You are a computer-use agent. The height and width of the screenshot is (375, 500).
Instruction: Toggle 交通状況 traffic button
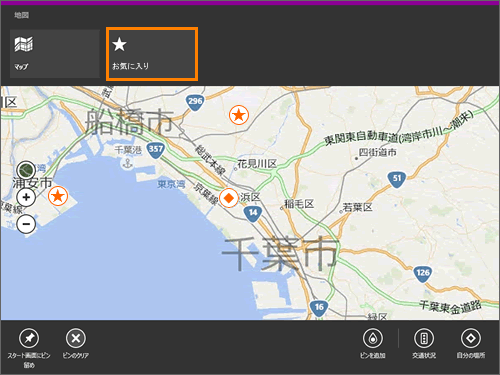tap(424, 343)
